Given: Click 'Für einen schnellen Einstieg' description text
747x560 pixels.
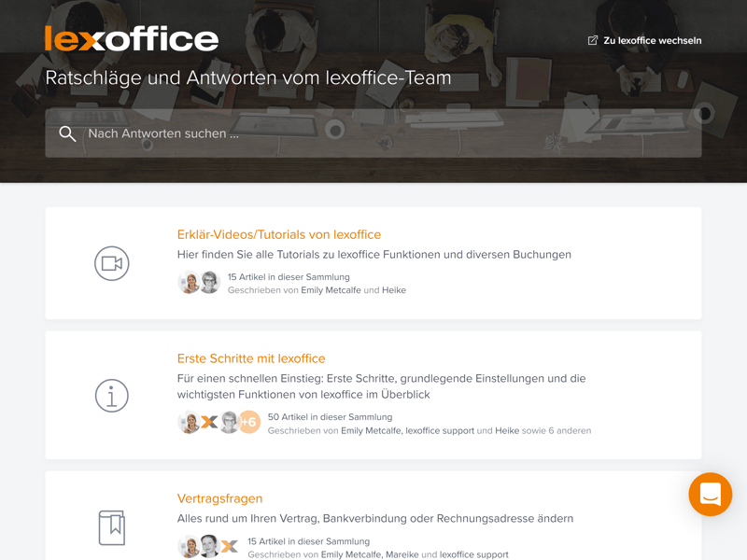Looking at the screenshot, I should click(381, 386).
